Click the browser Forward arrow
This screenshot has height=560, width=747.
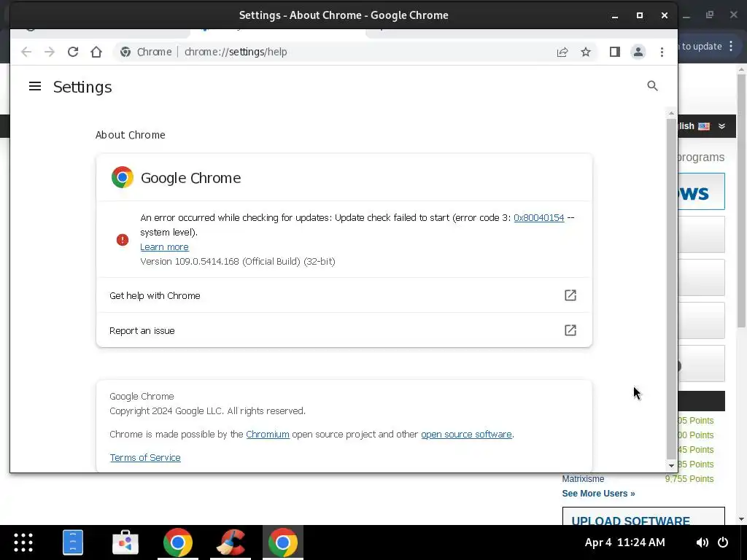click(x=50, y=52)
